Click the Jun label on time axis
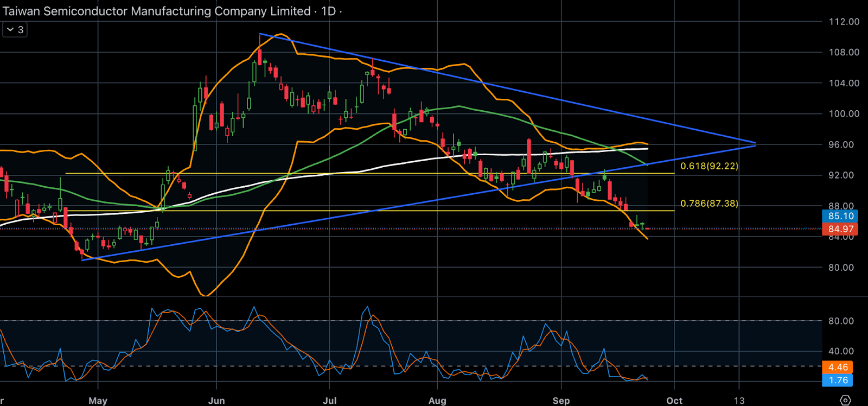The image size is (868, 406). click(x=216, y=401)
